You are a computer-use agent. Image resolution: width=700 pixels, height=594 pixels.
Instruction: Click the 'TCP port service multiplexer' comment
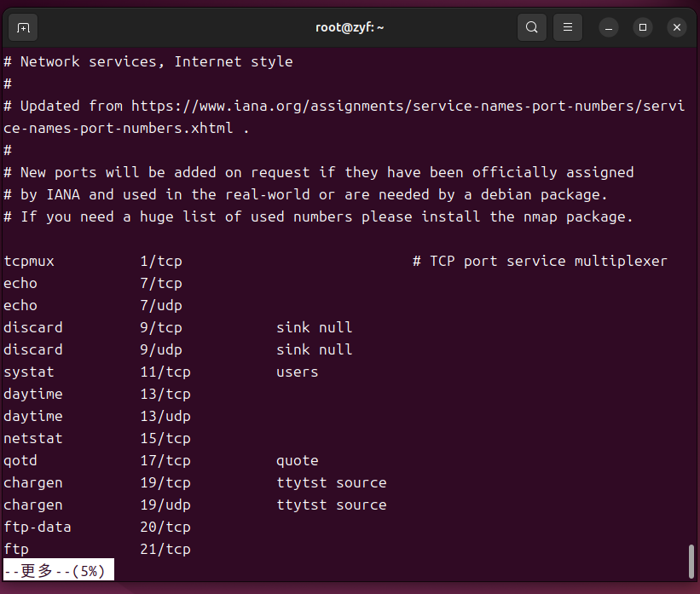click(548, 261)
